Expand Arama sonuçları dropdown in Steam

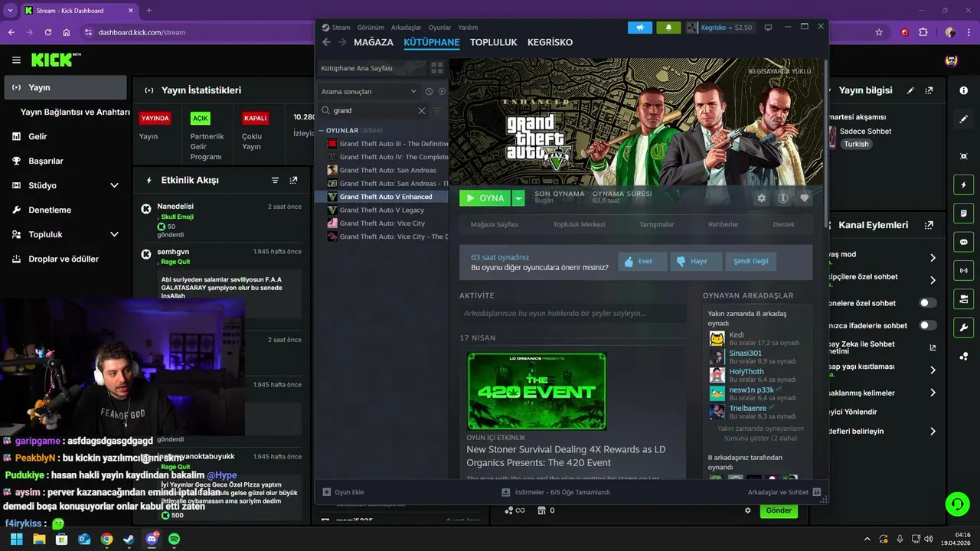pos(371,91)
